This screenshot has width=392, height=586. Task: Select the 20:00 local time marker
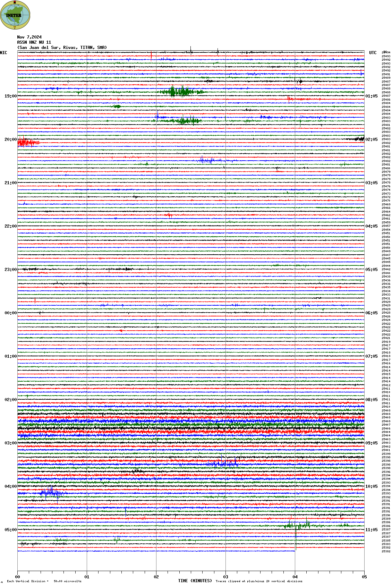[x=10, y=139]
